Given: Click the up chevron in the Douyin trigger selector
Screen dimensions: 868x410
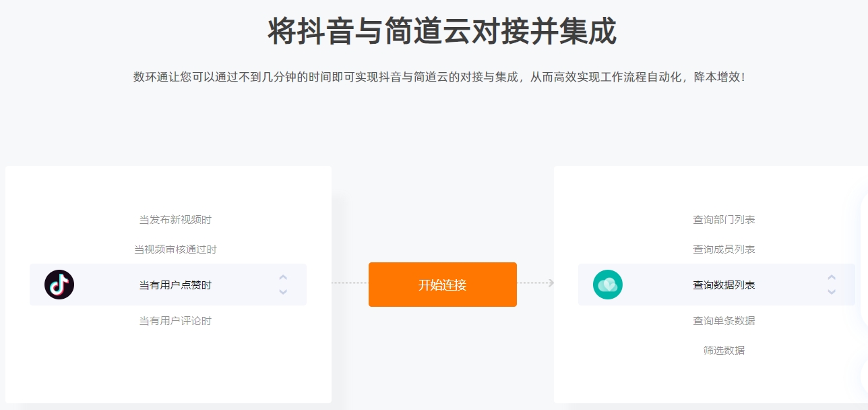Looking at the screenshot, I should tap(283, 277).
